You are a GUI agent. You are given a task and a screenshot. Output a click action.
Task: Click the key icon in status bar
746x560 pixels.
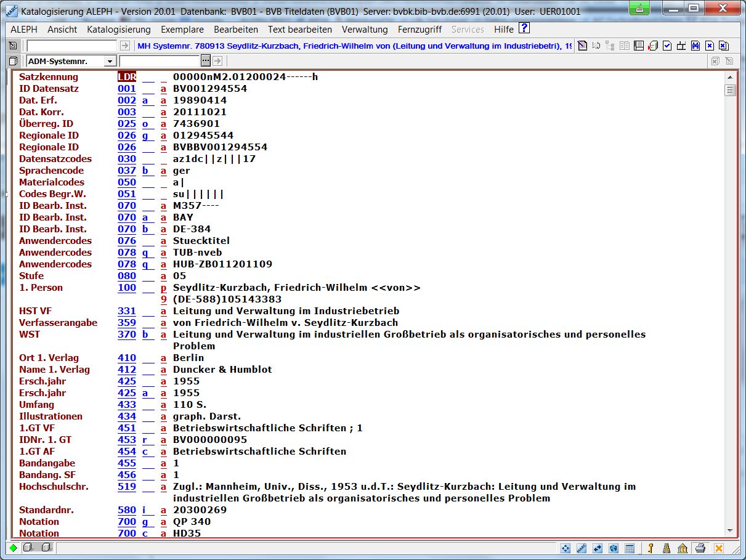pos(650,548)
